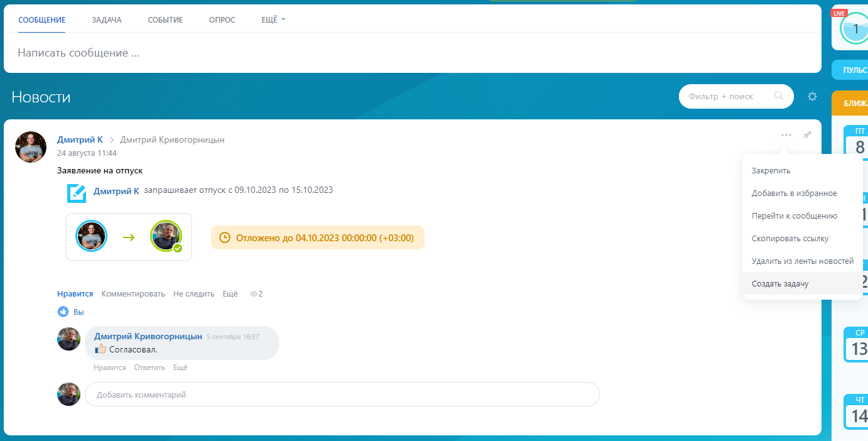
Task: Switch to the ОПРОС tab
Action: (x=222, y=20)
